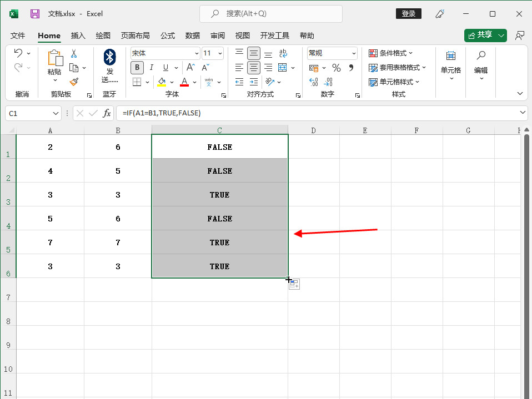Click Increase Font Size icon
This screenshot has height=399, width=532.
click(x=190, y=68)
